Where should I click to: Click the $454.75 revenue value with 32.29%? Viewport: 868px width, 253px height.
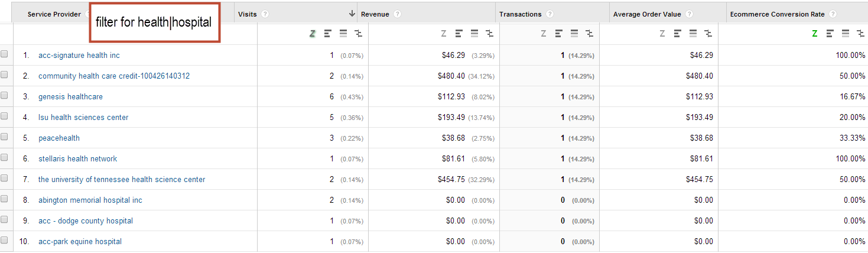pyautogui.click(x=451, y=179)
